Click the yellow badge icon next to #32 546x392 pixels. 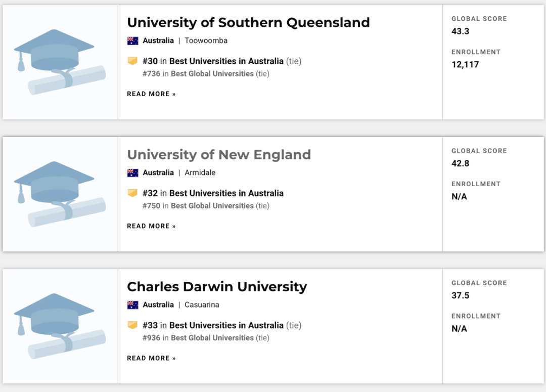[132, 193]
